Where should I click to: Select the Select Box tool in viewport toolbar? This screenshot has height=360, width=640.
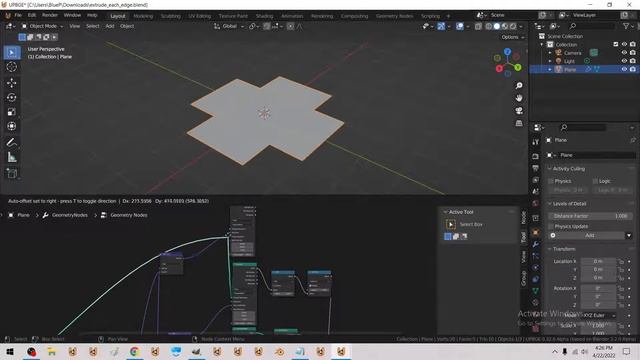coord(12,53)
